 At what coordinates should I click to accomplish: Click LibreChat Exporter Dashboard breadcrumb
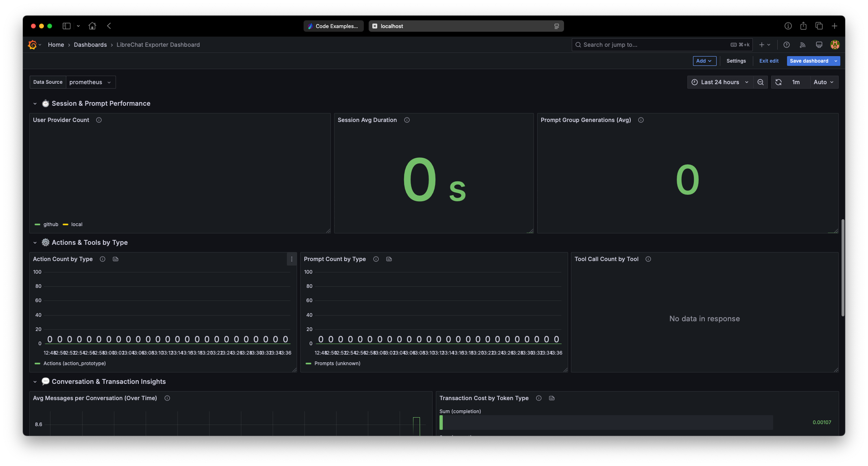[x=158, y=45]
